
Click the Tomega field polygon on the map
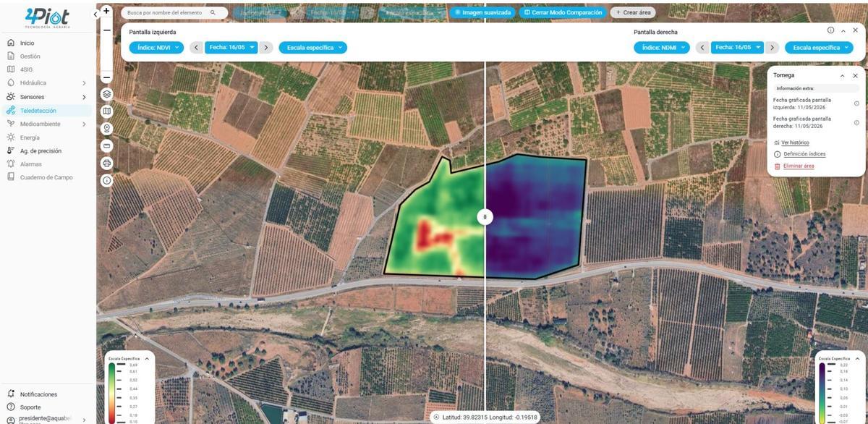(485, 217)
